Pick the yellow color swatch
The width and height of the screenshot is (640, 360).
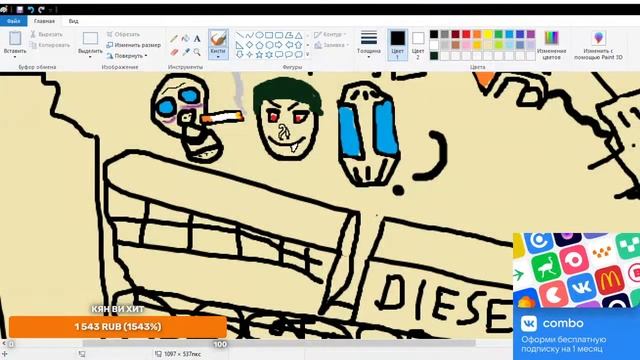pyautogui.click(x=488, y=34)
